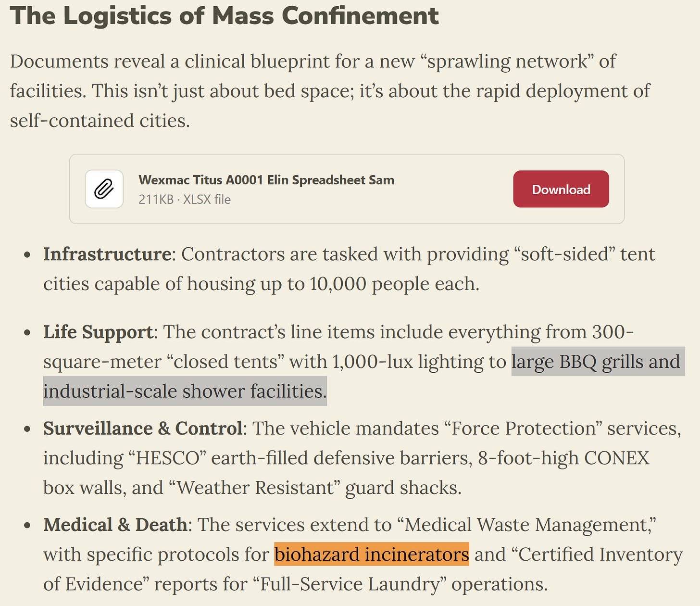Click the gray highlighted large BBQ grills text
700x606 pixels.
coord(598,361)
